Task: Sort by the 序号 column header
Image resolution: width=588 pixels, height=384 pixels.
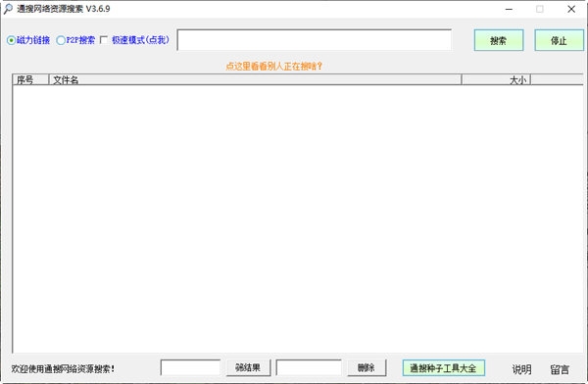Action: tap(30, 79)
